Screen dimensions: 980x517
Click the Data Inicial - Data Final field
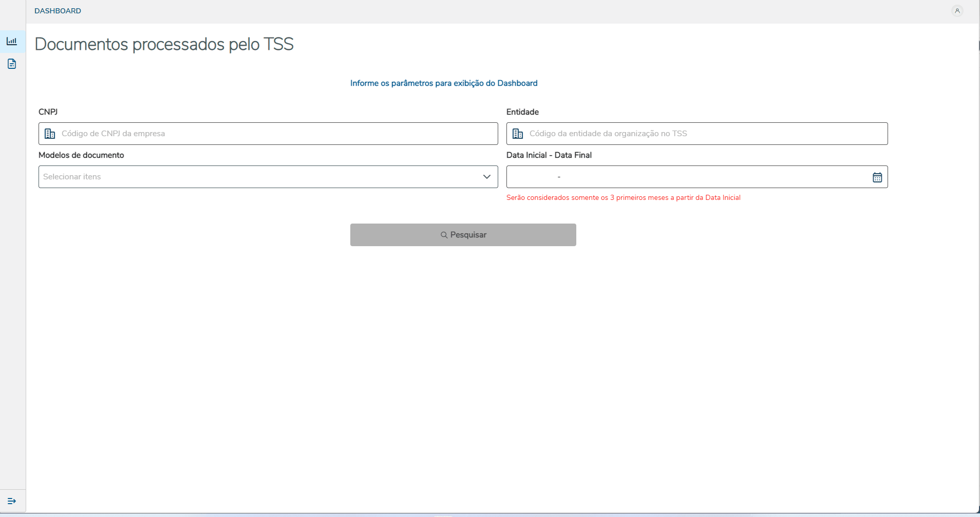tap(697, 177)
